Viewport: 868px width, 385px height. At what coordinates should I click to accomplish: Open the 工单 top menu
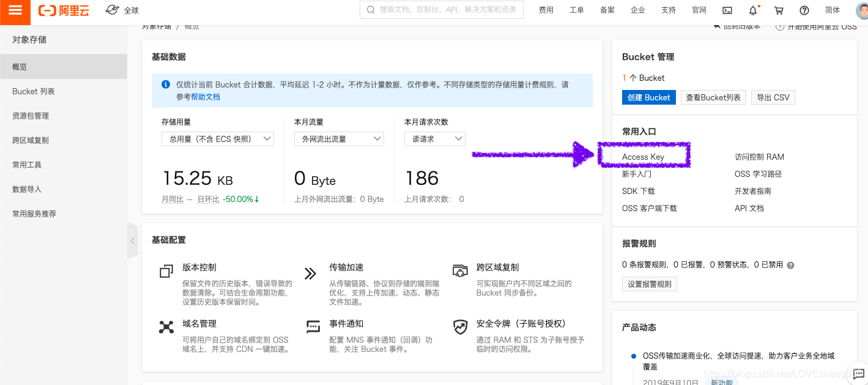[x=577, y=10]
